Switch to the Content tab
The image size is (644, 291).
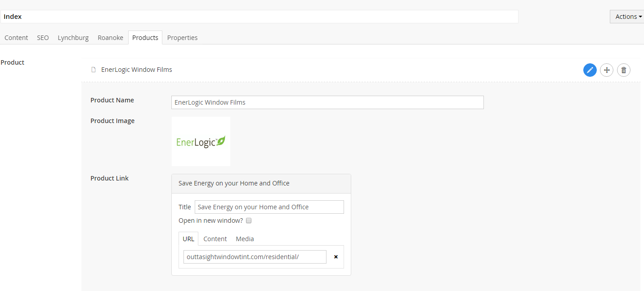coord(16,38)
